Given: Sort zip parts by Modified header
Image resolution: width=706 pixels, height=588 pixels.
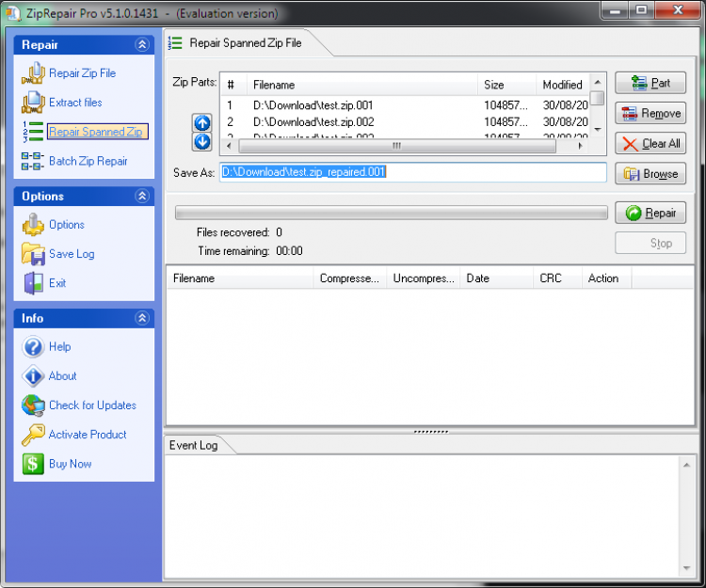Looking at the screenshot, I should (562, 85).
